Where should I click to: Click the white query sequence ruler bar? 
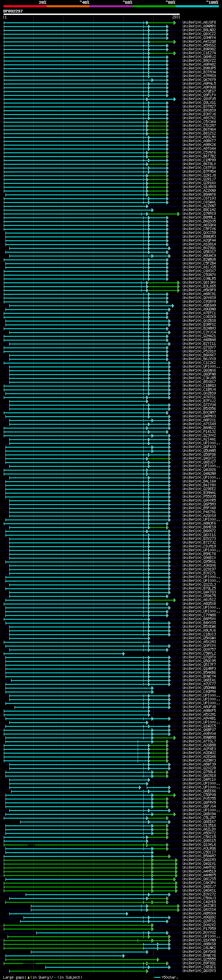(x=92, y=14)
